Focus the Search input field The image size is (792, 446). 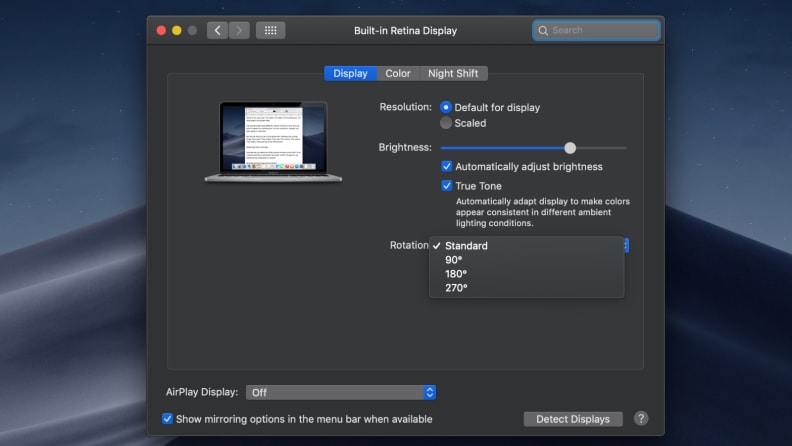click(x=597, y=30)
